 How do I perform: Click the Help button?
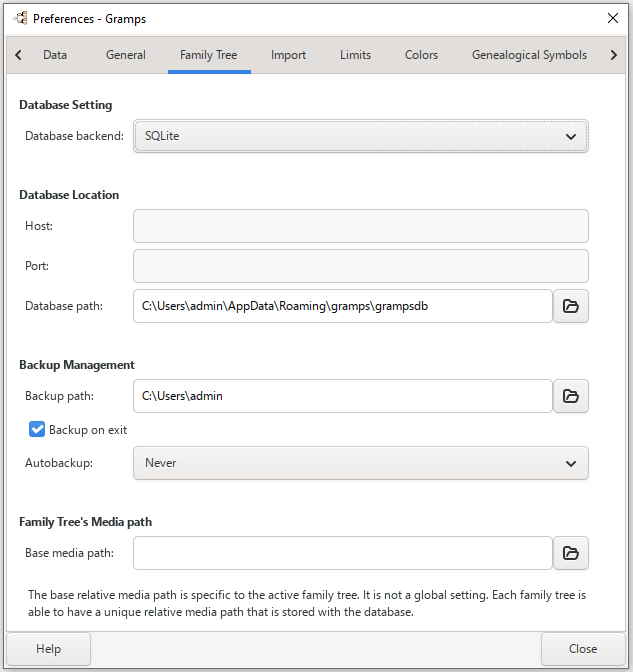pos(48,649)
